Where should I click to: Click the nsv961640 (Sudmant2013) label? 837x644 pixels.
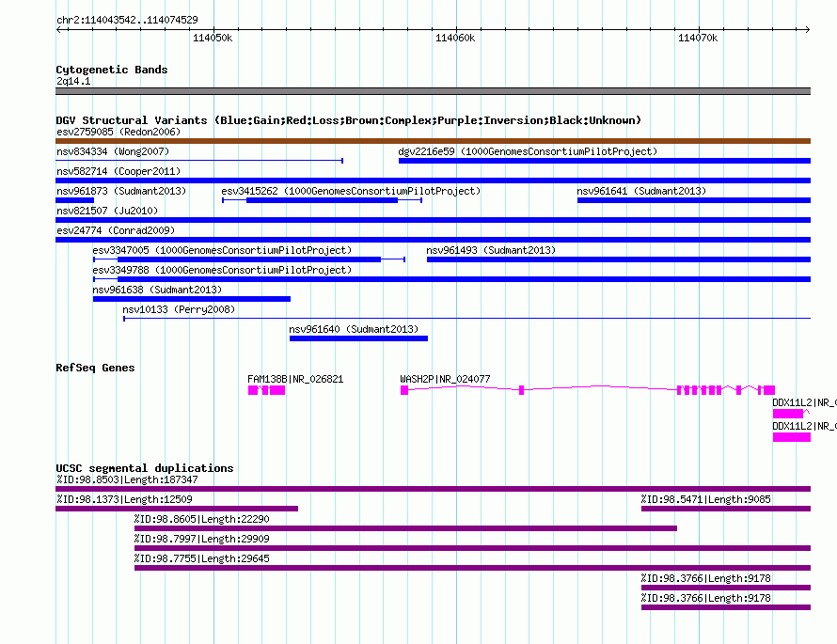[x=354, y=329]
